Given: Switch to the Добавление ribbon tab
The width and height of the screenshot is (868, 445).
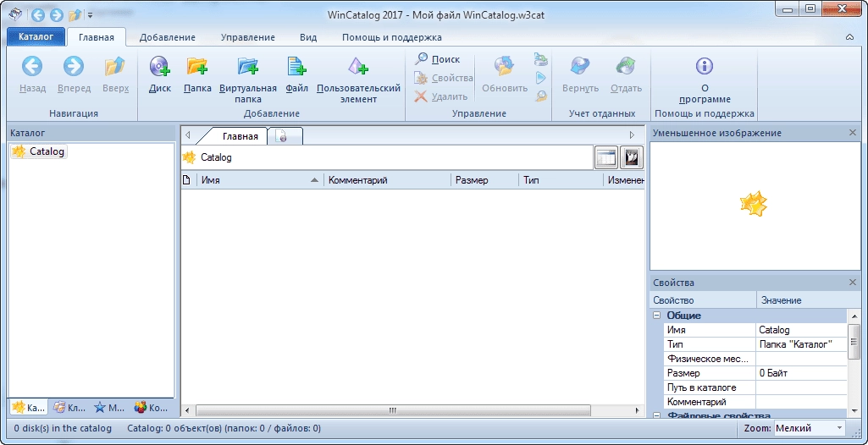Looking at the screenshot, I should [167, 37].
